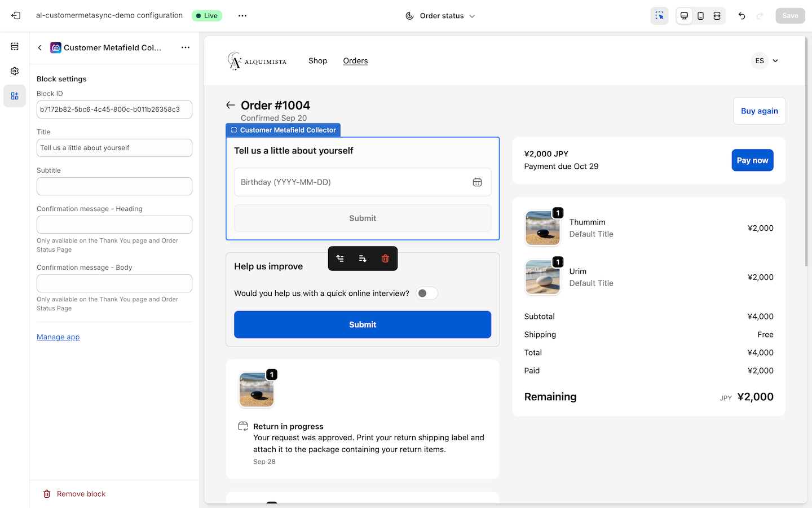
Task: Click the undo arrow icon
Action: 742,15
